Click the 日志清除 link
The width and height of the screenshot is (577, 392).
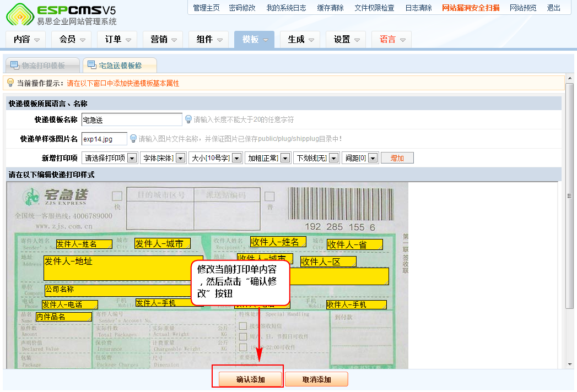pos(418,8)
